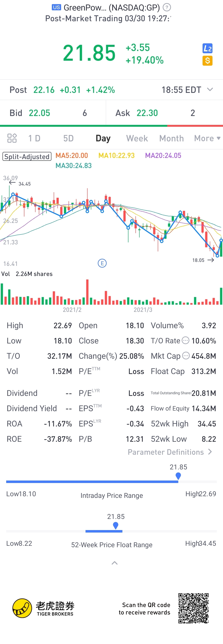Open the L2 level-two quotes icon
The width and height of the screenshot is (223, 644).
[x=208, y=49]
